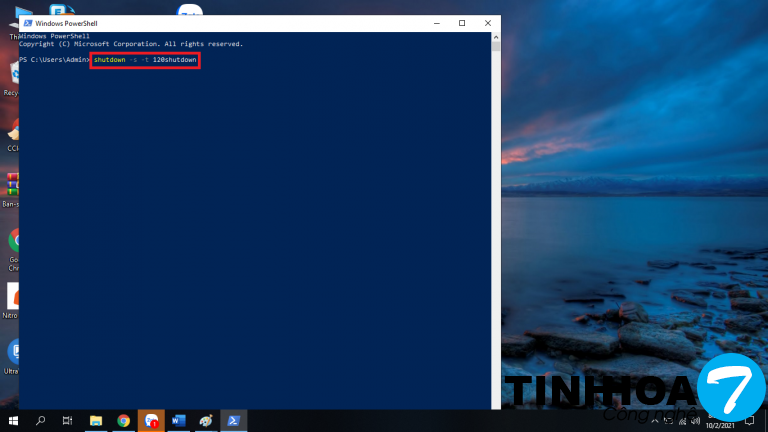Maximize the Windows PowerShell window

point(461,23)
